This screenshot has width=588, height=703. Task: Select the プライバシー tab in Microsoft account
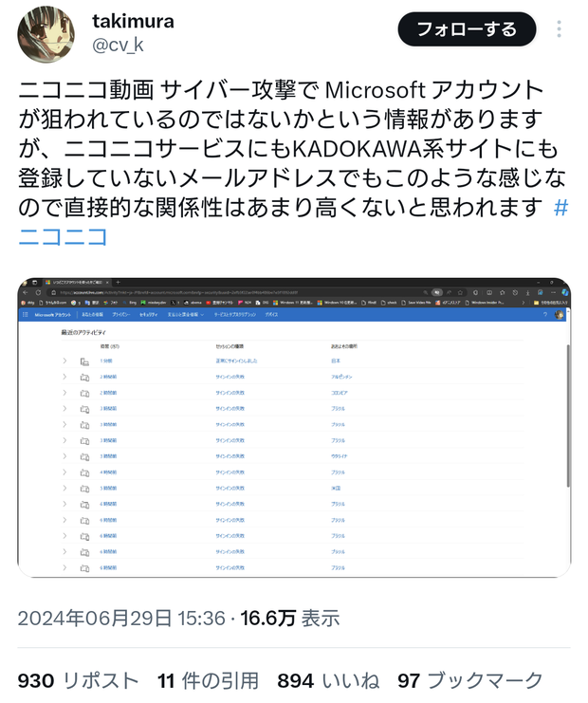[x=121, y=315]
